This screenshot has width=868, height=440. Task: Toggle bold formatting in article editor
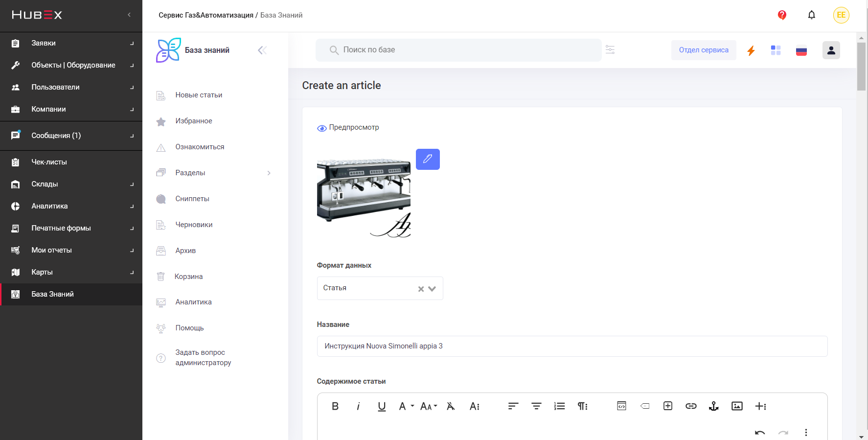coord(335,406)
